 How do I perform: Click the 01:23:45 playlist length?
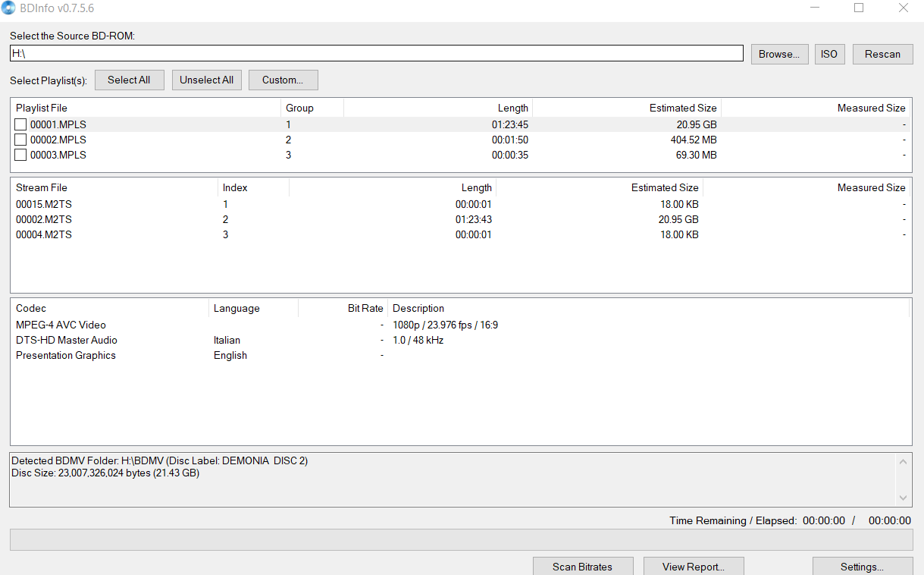tap(510, 124)
